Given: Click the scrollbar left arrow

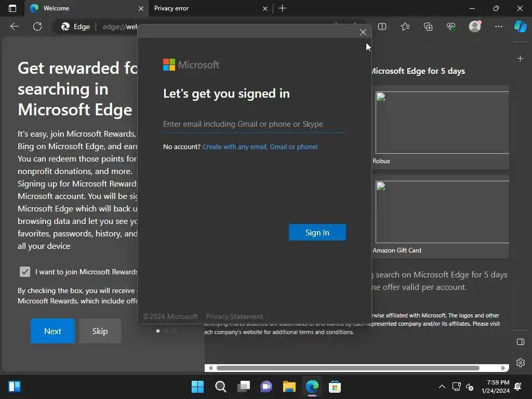Looking at the screenshot, I should pos(210,368).
